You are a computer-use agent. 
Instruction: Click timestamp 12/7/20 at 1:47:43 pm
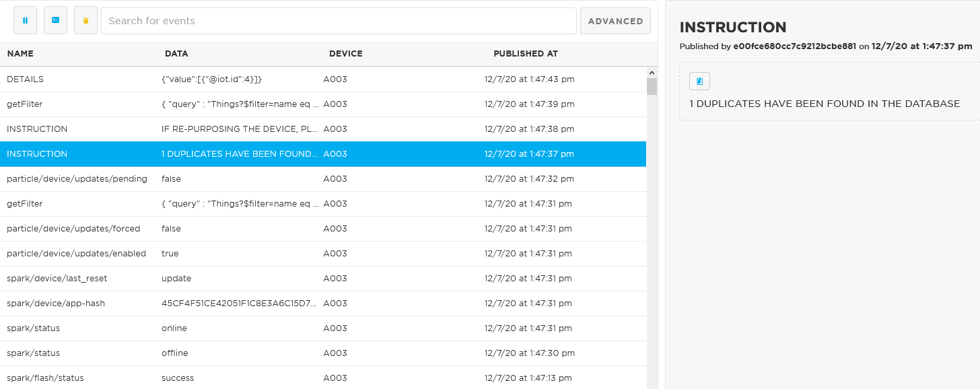coord(530,79)
